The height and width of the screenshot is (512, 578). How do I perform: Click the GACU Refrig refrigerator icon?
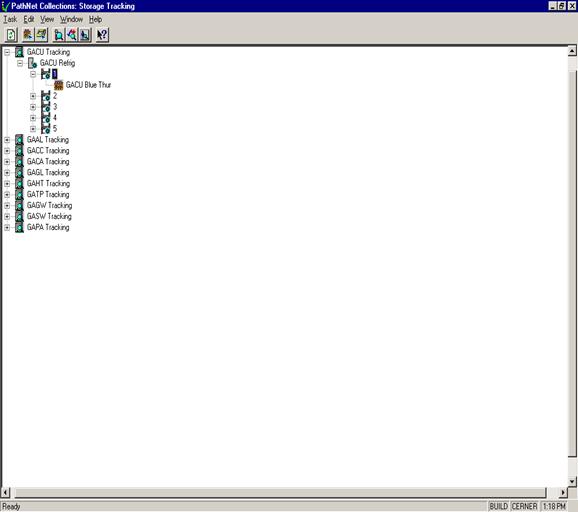click(32, 63)
